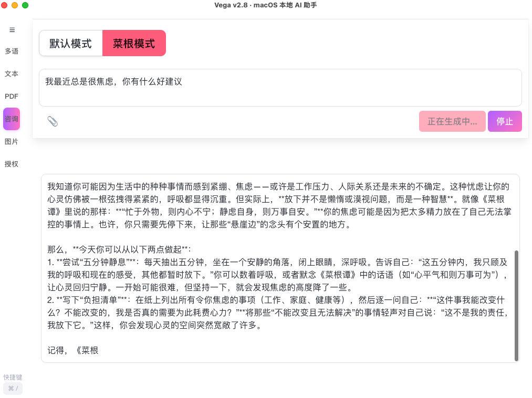532x398 pixels.
Task: Click the ⌘/ shortcut key badge
Action: click(13, 389)
